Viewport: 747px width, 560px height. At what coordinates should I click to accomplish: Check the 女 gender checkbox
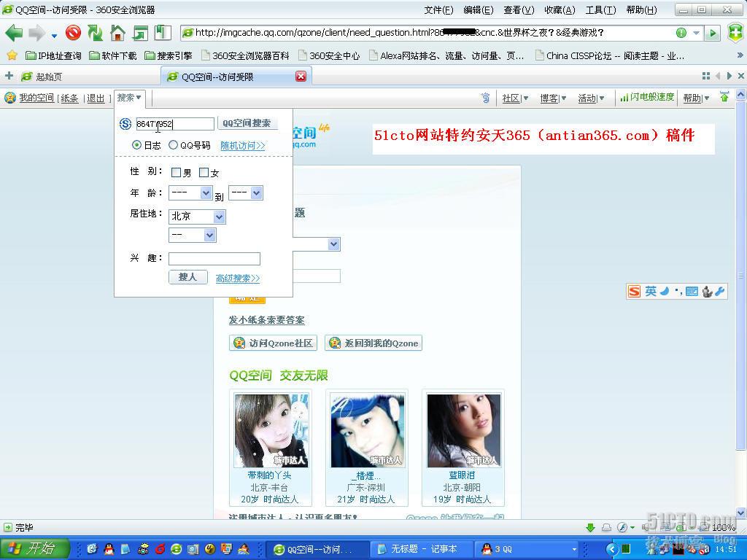click(204, 172)
